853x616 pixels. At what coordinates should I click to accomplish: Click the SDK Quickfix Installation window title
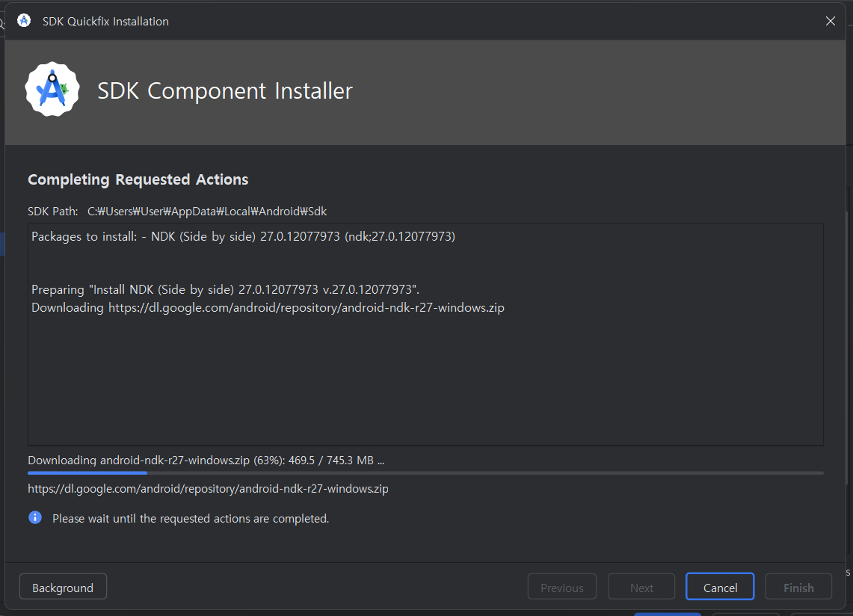[x=105, y=21]
